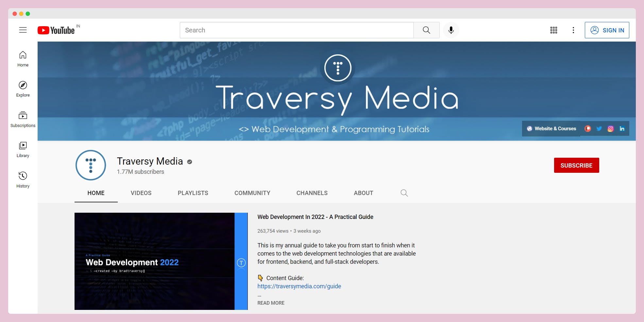Screen dimensions: 644x322
Task: Click the 1.77M subscribers text
Action: [x=141, y=172]
